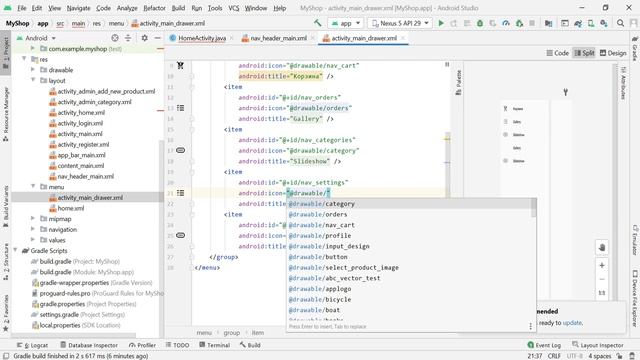This screenshot has height=360, width=640.
Task: Click the gutter icon on line 25
Action: click(180, 235)
